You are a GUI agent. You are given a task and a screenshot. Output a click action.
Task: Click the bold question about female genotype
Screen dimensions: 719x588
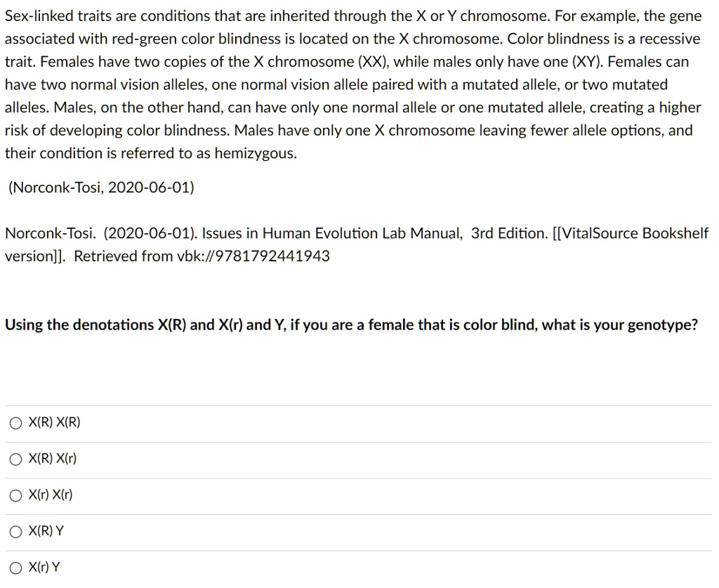click(351, 325)
